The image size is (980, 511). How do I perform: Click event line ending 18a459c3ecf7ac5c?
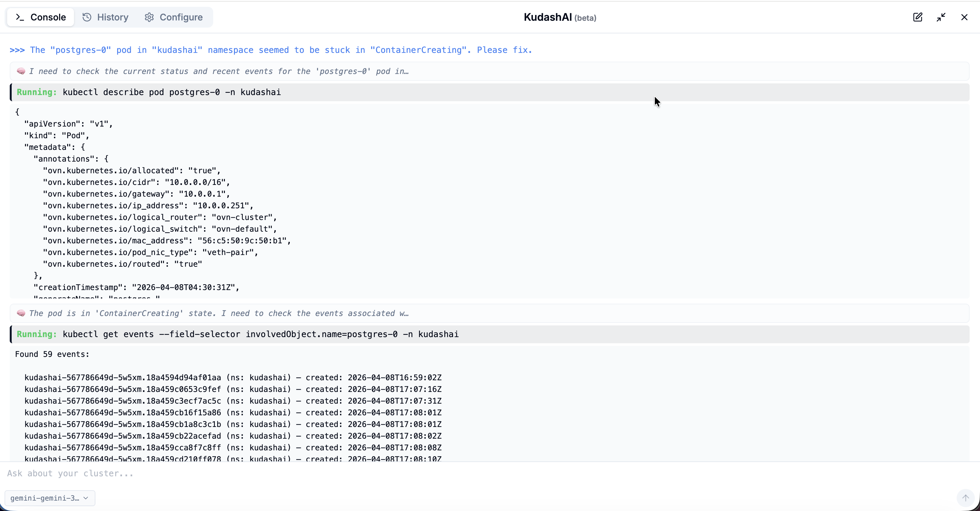pyautogui.click(x=233, y=401)
